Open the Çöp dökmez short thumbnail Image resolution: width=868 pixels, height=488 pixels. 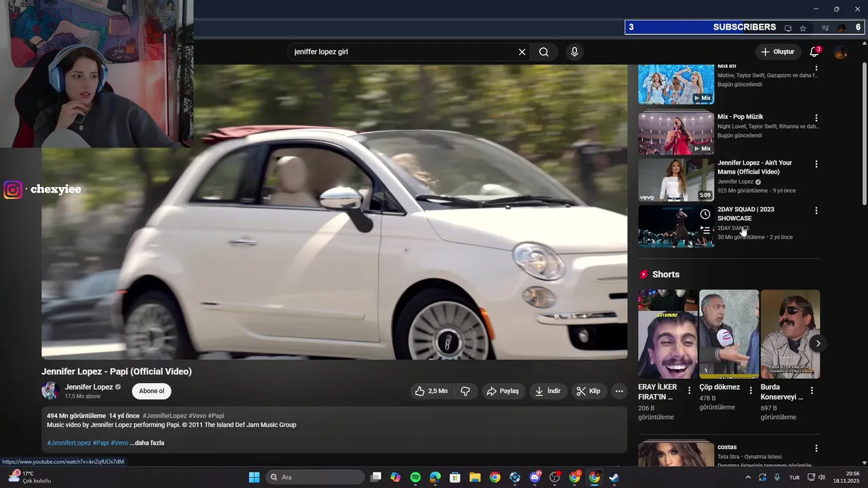click(729, 334)
